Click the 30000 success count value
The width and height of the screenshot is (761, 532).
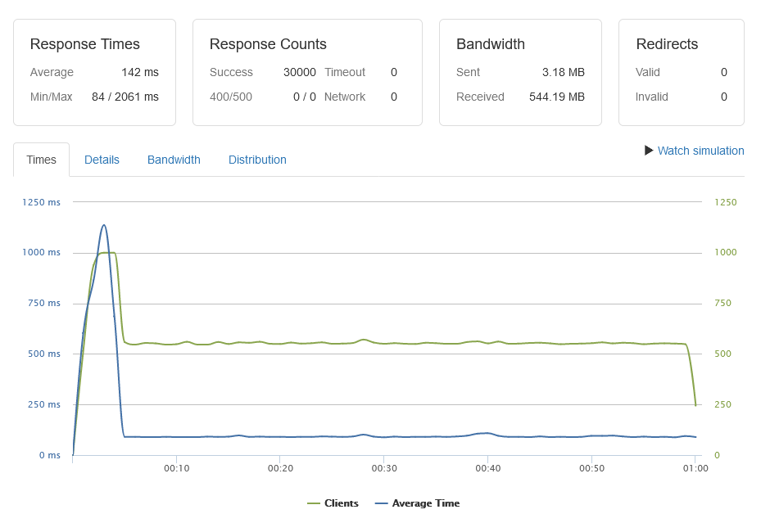tap(299, 72)
